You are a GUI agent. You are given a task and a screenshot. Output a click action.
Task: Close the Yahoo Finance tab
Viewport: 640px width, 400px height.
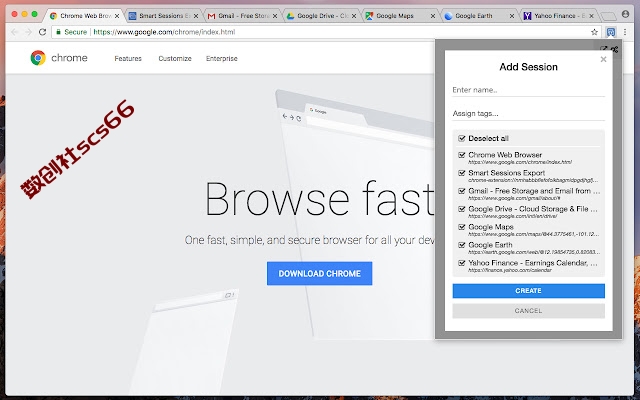tap(591, 16)
